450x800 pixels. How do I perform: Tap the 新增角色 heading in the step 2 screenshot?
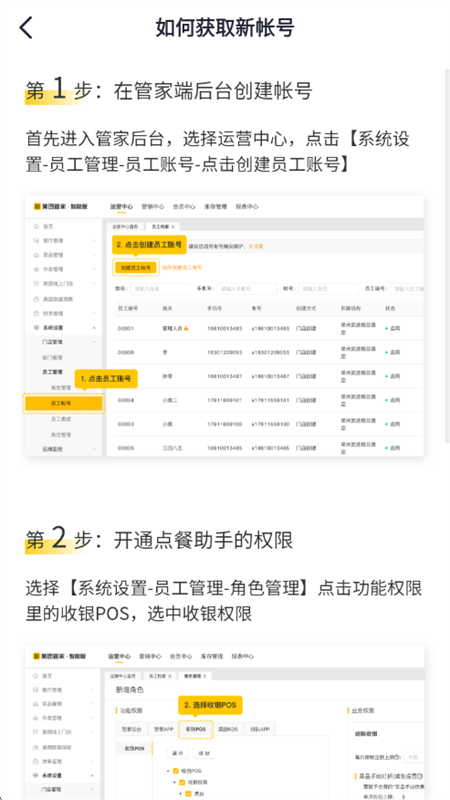[131, 690]
